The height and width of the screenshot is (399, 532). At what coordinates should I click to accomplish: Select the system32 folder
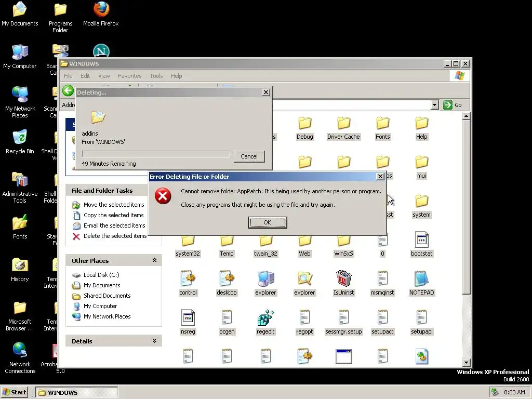[x=188, y=247]
